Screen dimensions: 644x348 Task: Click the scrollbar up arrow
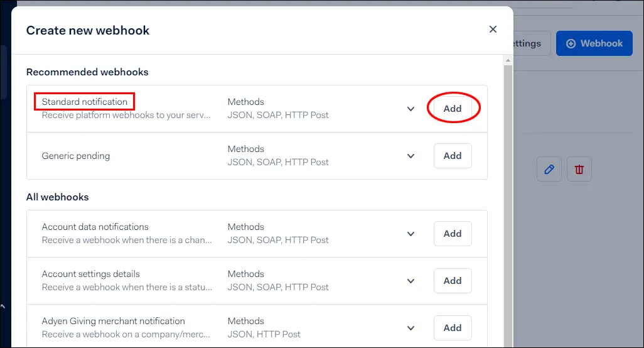pos(508,60)
